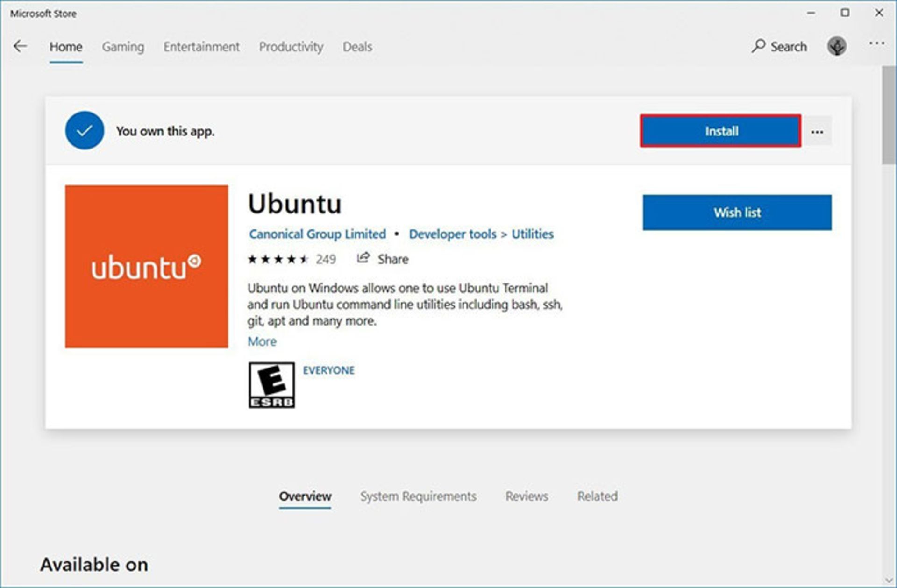Add Ubuntu to the Wish list
The height and width of the screenshot is (588, 897).
coord(737,213)
